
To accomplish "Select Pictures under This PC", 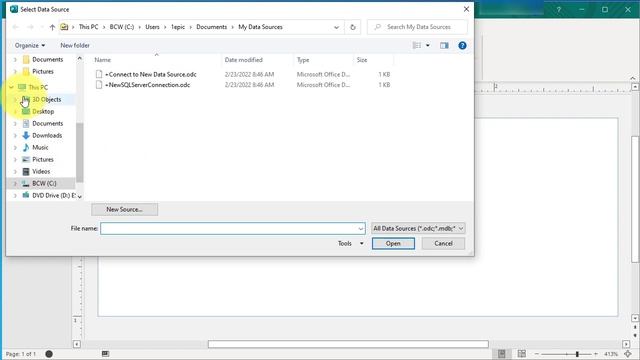I will point(42,160).
